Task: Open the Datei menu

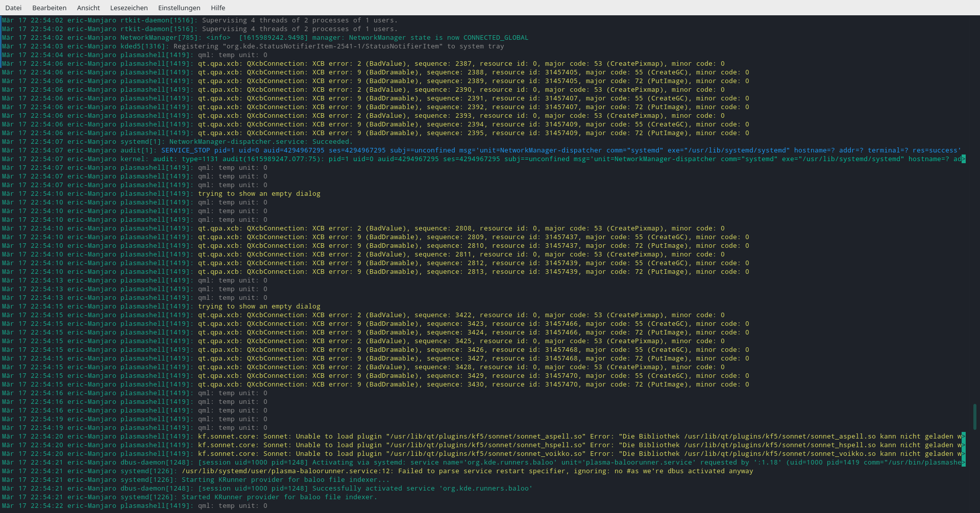Action: click(x=13, y=8)
